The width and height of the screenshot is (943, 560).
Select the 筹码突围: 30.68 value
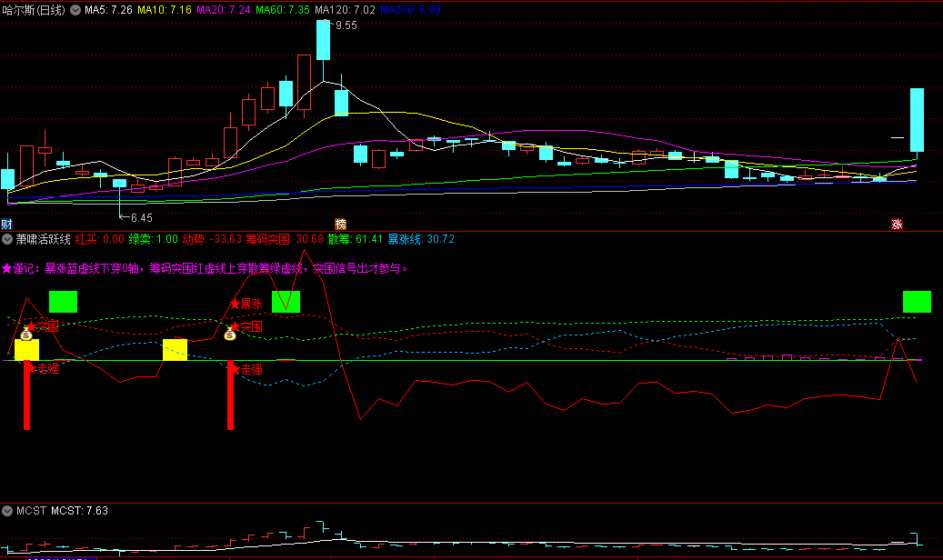(285, 239)
